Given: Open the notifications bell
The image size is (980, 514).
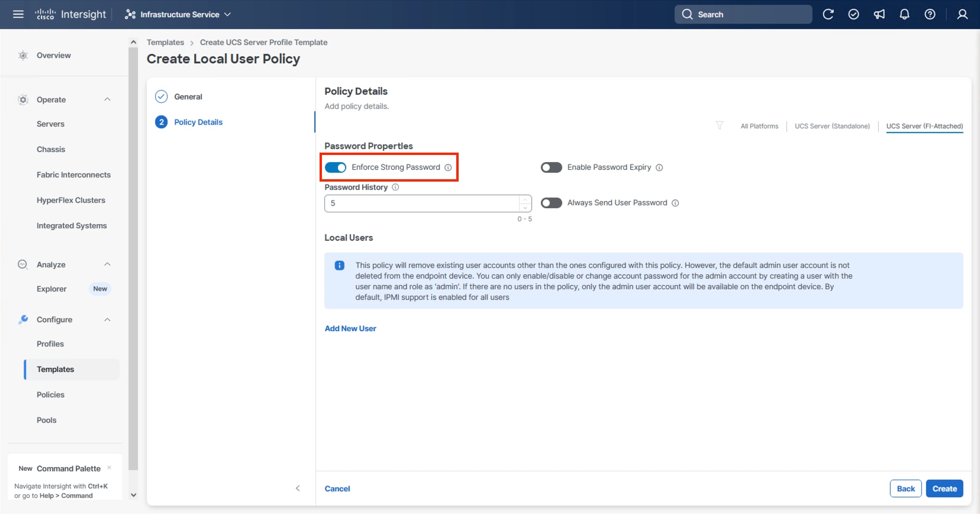Looking at the screenshot, I should tap(904, 14).
